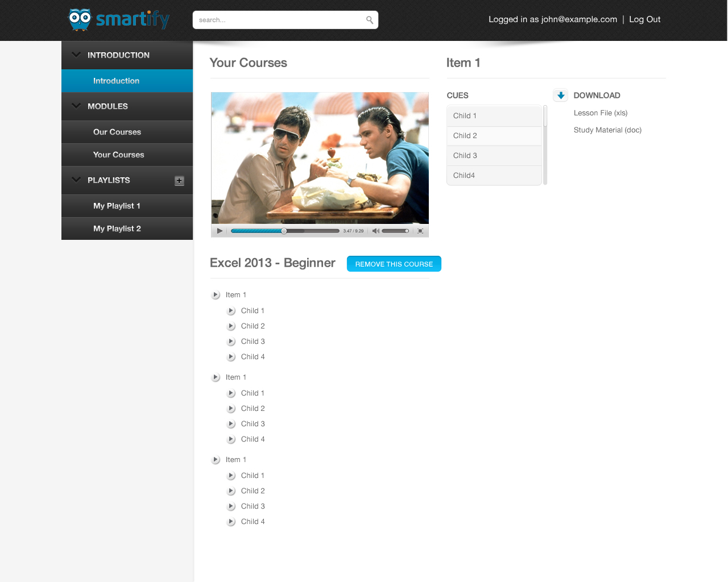Click the Smartify owl logo
Image resolution: width=728 pixels, height=582 pixels.
tap(119, 19)
